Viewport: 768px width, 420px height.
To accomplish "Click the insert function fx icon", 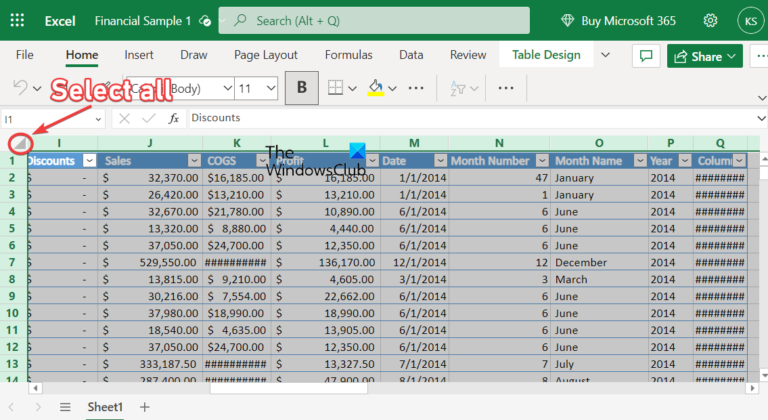I will pyautogui.click(x=173, y=118).
